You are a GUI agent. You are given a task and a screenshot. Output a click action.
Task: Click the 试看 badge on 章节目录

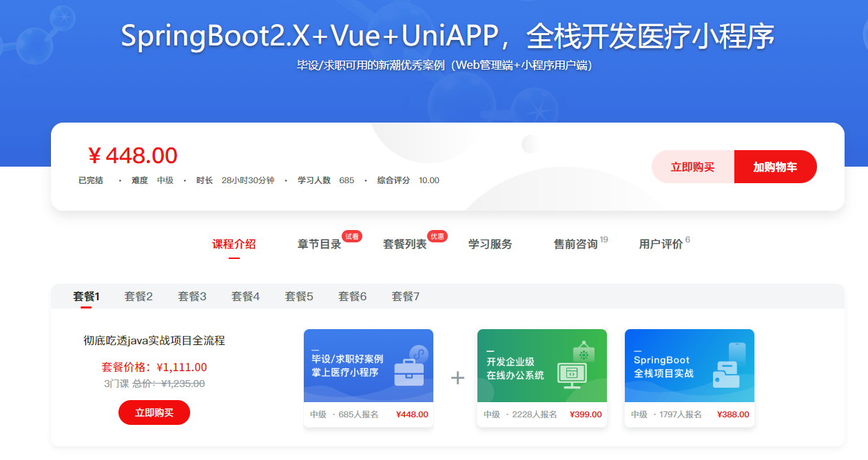point(352,236)
